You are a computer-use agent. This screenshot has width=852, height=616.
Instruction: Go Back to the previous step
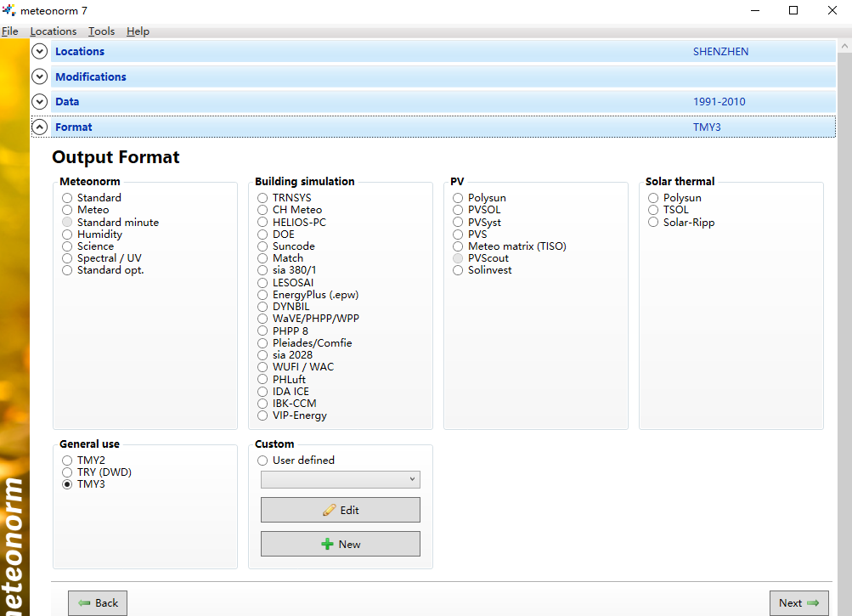click(x=98, y=603)
